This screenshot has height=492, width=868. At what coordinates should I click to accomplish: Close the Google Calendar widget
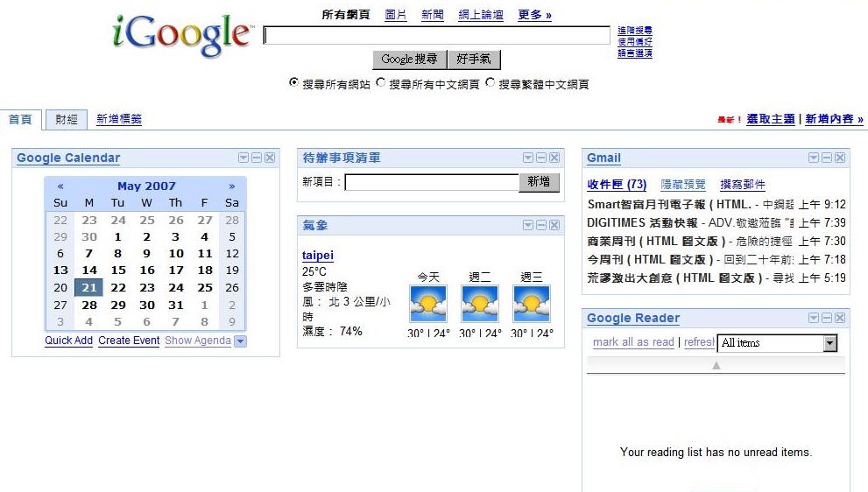coord(270,158)
